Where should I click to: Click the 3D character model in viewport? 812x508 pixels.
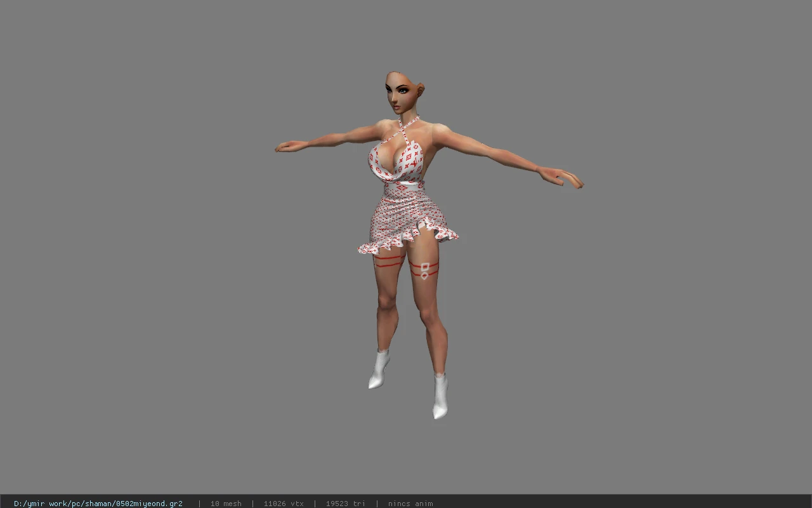pyautogui.click(x=429, y=245)
